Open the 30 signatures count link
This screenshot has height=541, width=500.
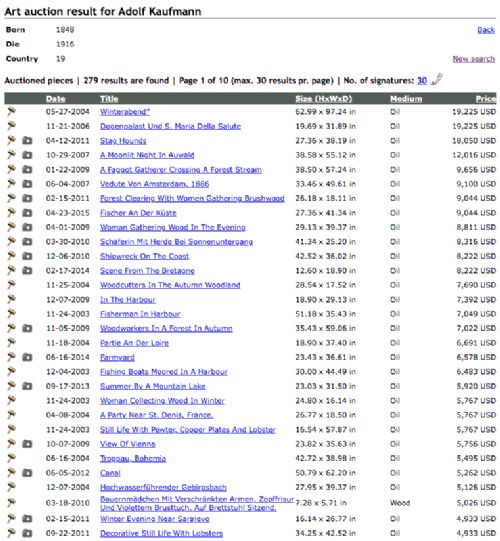pyautogui.click(x=422, y=80)
